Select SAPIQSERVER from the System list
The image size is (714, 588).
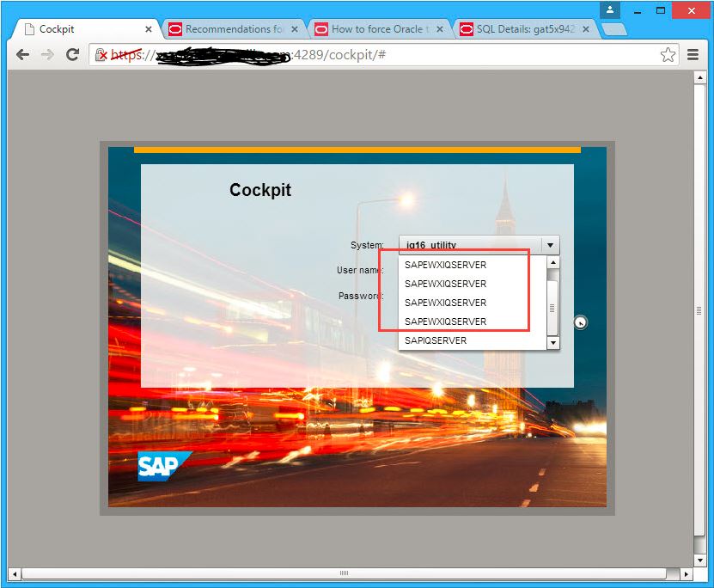click(x=473, y=340)
